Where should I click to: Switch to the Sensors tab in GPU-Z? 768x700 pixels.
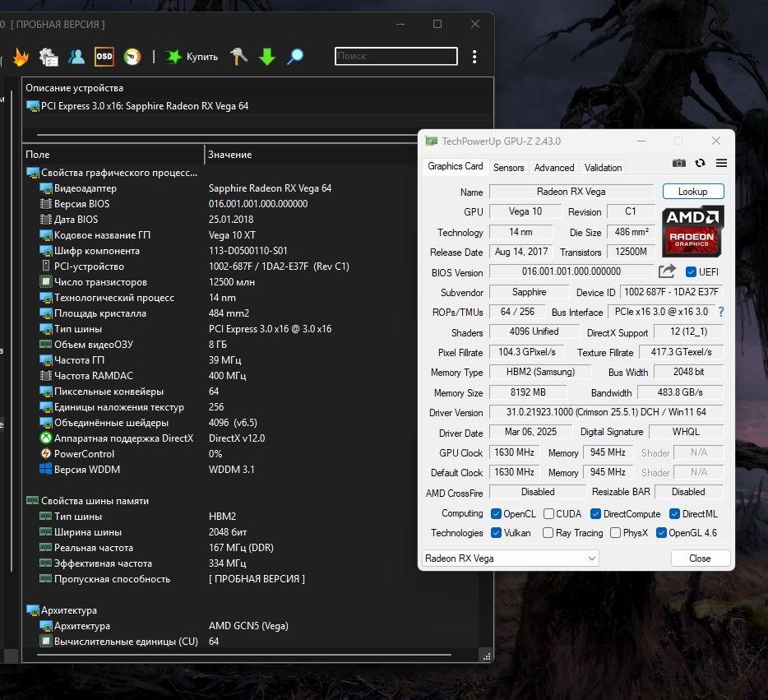(x=508, y=168)
